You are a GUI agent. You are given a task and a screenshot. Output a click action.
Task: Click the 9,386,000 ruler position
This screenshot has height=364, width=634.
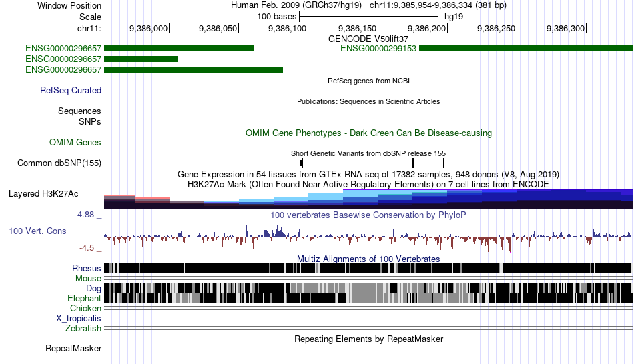click(148, 28)
